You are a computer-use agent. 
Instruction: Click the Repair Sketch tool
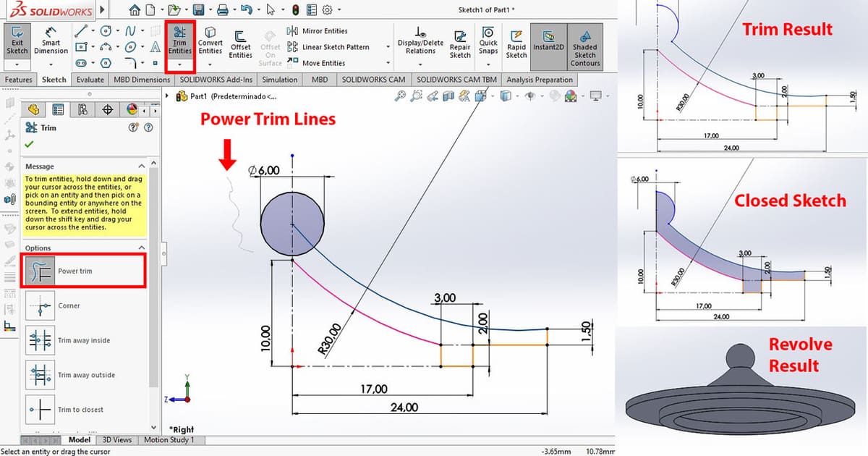click(460, 45)
